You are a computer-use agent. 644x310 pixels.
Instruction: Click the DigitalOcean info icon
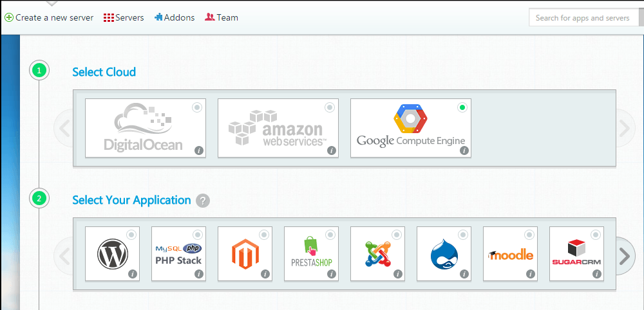pos(199,150)
